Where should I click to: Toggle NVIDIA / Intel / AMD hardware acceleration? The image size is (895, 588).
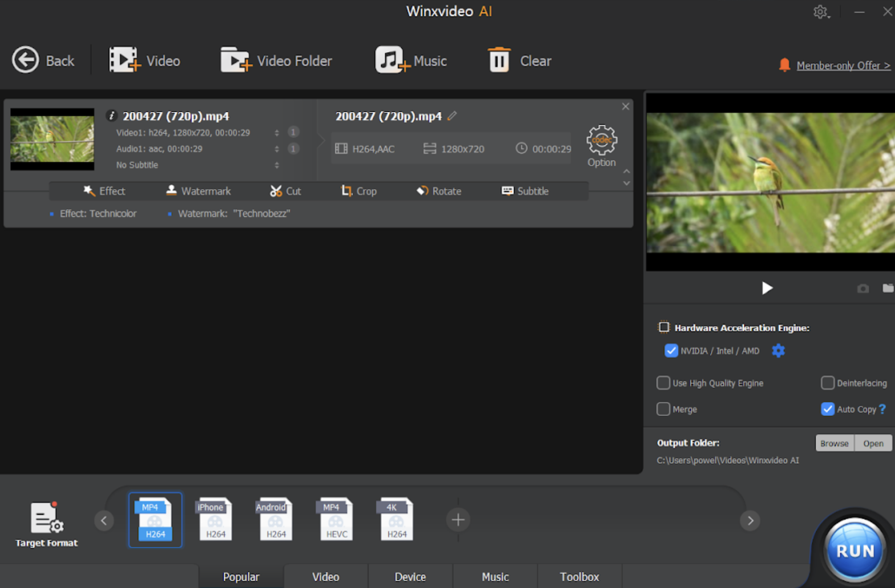pyautogui.click(x=671, y=351)
